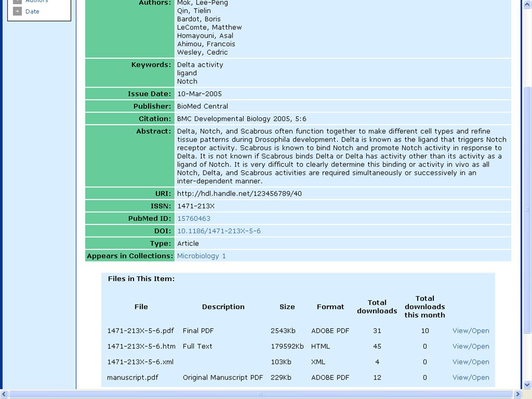This screenshot has width=532, height=399.
Task: Click the HTML format cell
Action: pyautogui.click(x=320, y=346)
